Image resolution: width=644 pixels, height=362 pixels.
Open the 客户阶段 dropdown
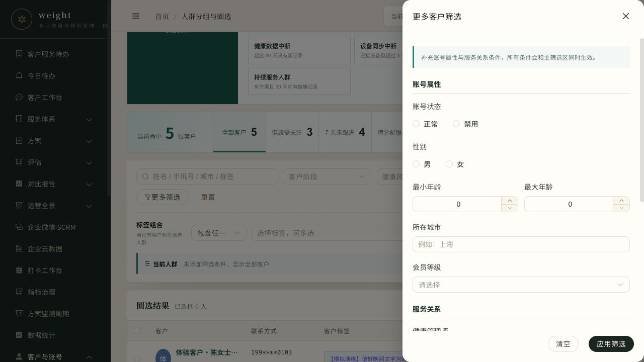[x=327, y=176]
